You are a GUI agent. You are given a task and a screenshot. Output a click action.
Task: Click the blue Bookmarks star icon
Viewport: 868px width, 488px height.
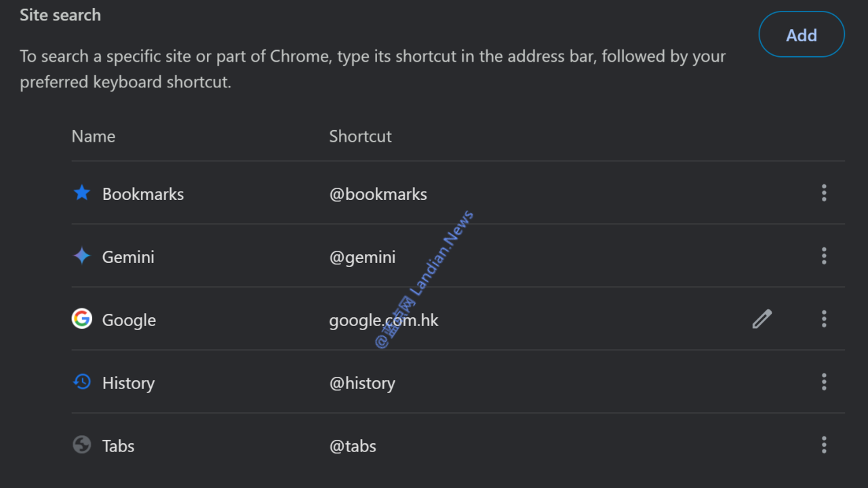tap(82, 193)
